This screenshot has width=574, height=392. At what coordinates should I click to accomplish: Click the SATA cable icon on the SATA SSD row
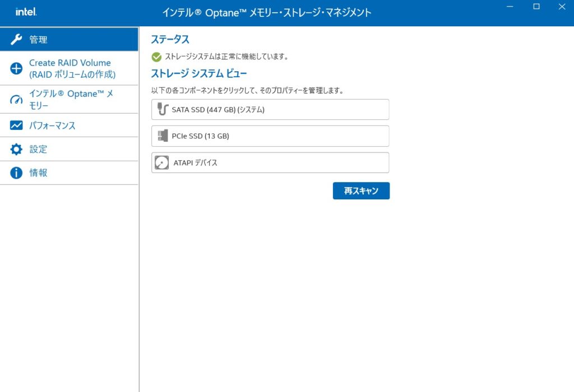162,109
